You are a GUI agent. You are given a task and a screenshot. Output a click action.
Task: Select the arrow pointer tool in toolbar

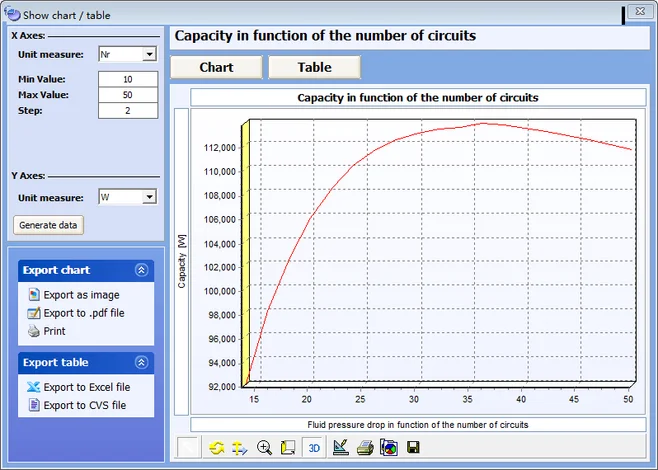tap(189, 448)
